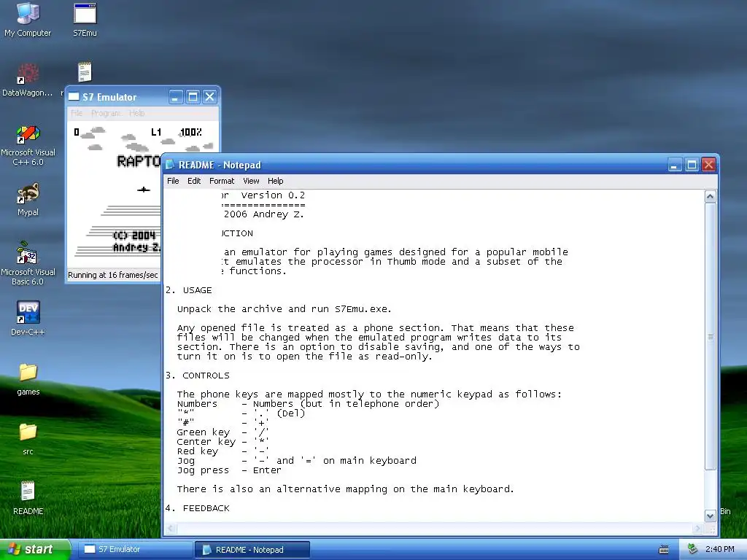Screen dimensions: 747x560
Task: Click the 'Red key' line in Notepad
Action: pyautogui.click(x=222, y=451)
